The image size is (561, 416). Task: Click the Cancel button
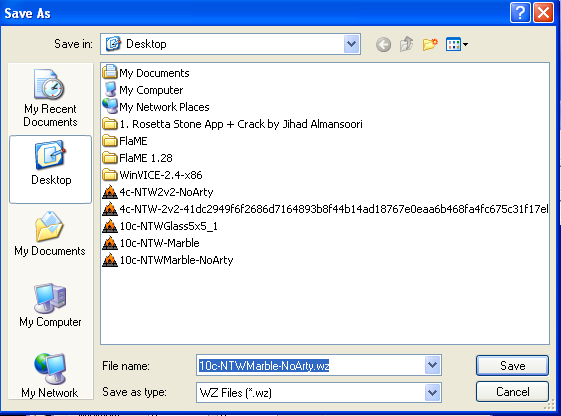(512, 392)
